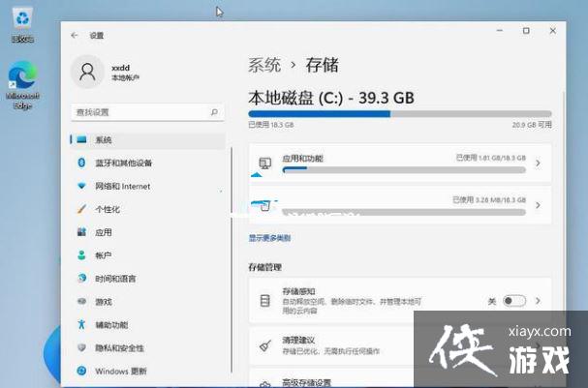Click 系统 in the breadcrumb header
588x388 pixels.
pyautogui.click(x=264, y=65)
